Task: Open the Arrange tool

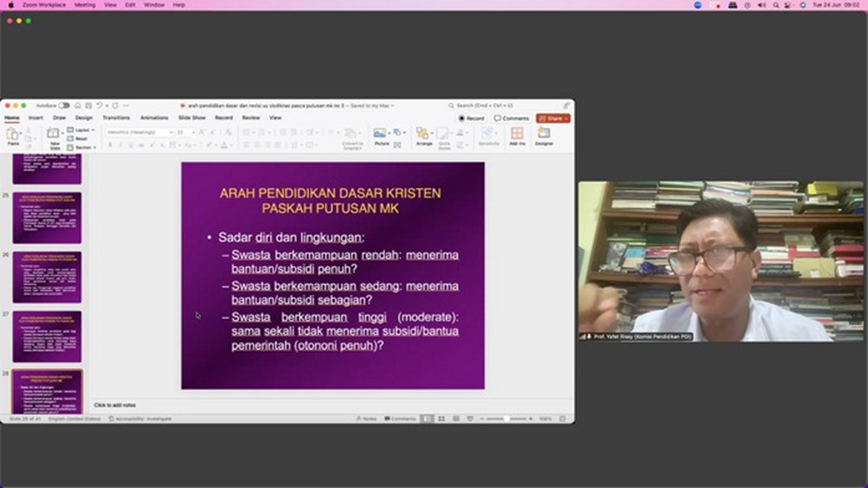Action: (423, 134)
